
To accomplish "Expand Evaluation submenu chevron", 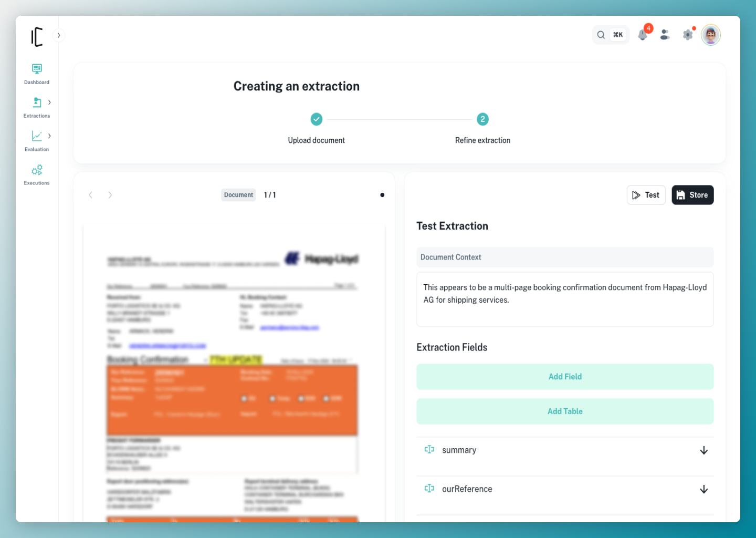I will click(x=49, y=136).
